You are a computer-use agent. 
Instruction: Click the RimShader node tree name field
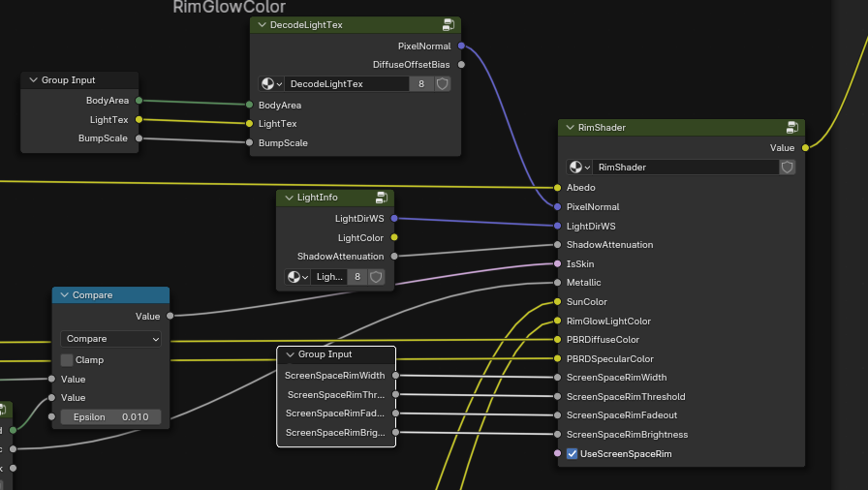(x=685, y=168)
